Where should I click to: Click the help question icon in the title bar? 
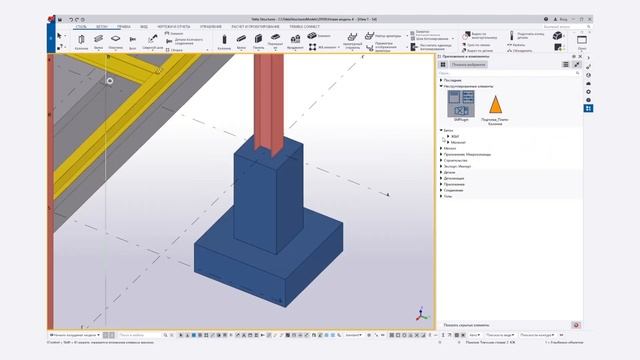pyautogui.click(x=546, y=19)
